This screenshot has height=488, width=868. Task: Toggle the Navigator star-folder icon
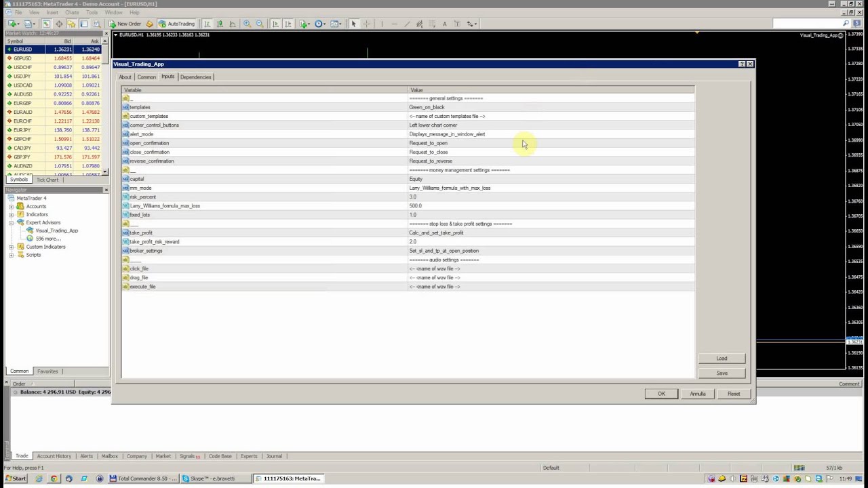pyautogui.click(x=71, y=24)
